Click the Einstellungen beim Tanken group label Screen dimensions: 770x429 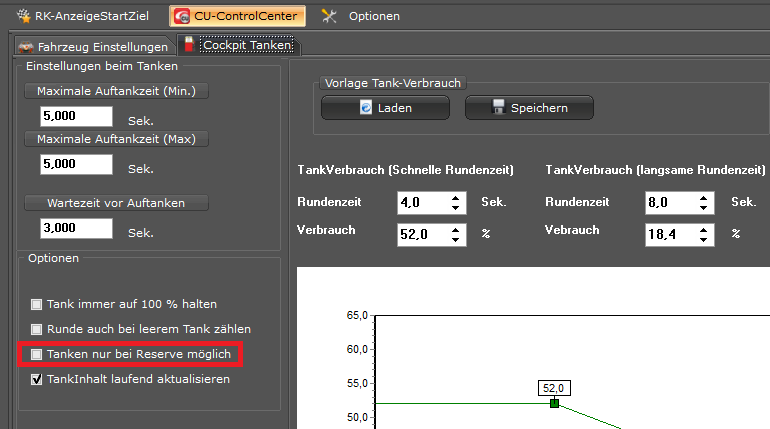(x=102, y=66)
